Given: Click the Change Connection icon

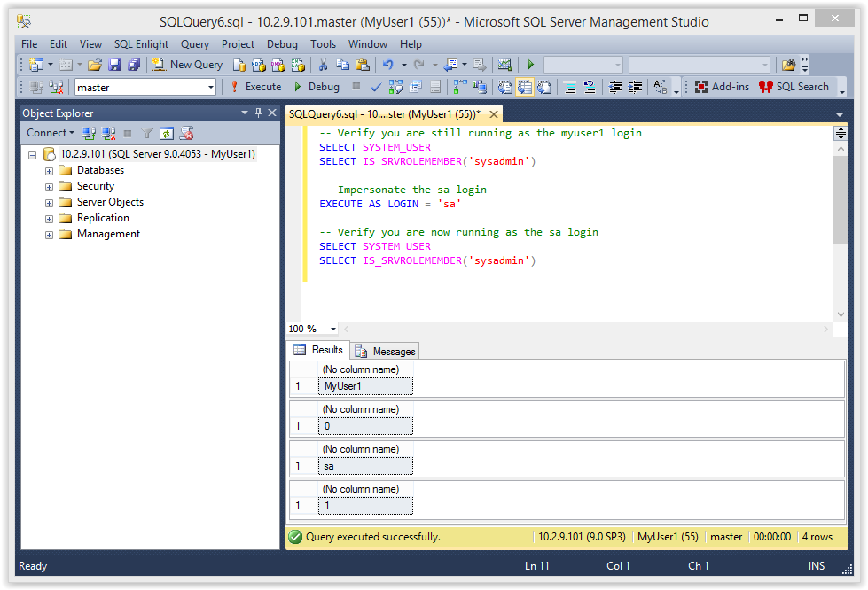Looking at the screenshot, I should coord(56,87).
